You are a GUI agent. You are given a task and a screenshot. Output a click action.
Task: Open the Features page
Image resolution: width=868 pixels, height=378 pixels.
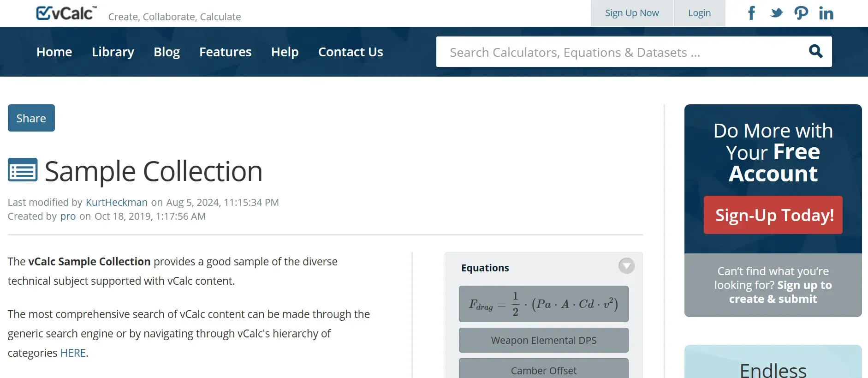point(226,52)
